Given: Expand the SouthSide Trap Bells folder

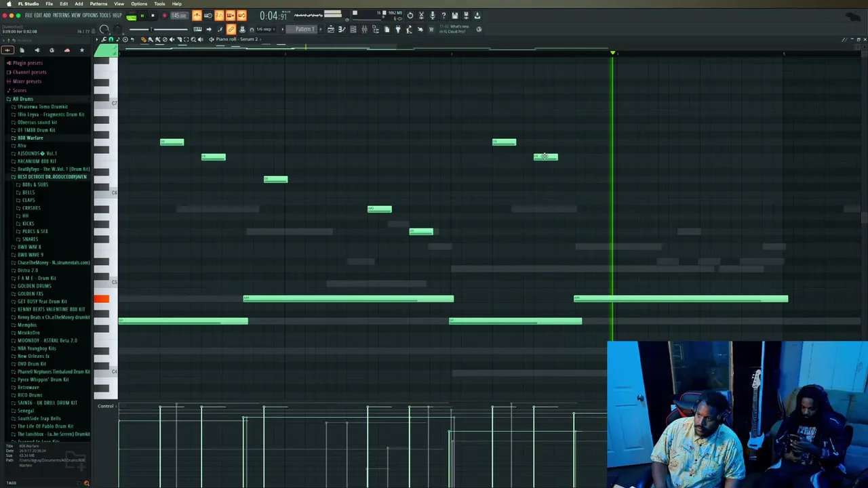Looking at the screenshot, I should [x=39, y=418].
